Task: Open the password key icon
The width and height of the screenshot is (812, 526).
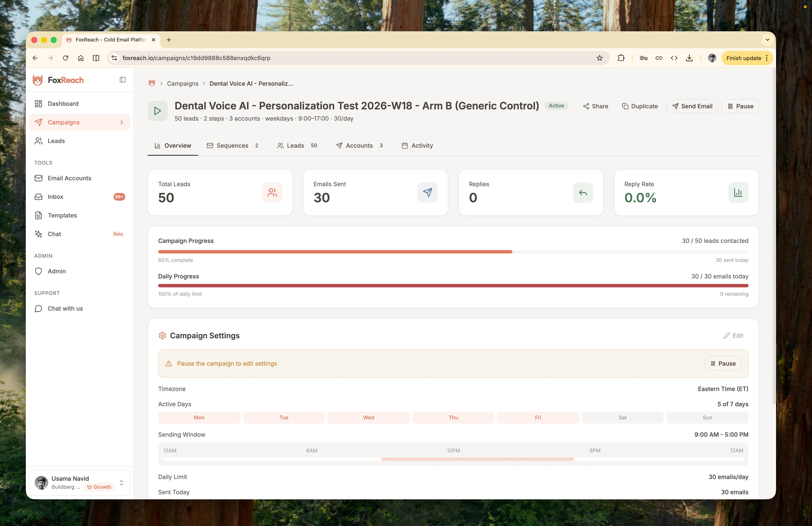Action: tap(643, 58)
